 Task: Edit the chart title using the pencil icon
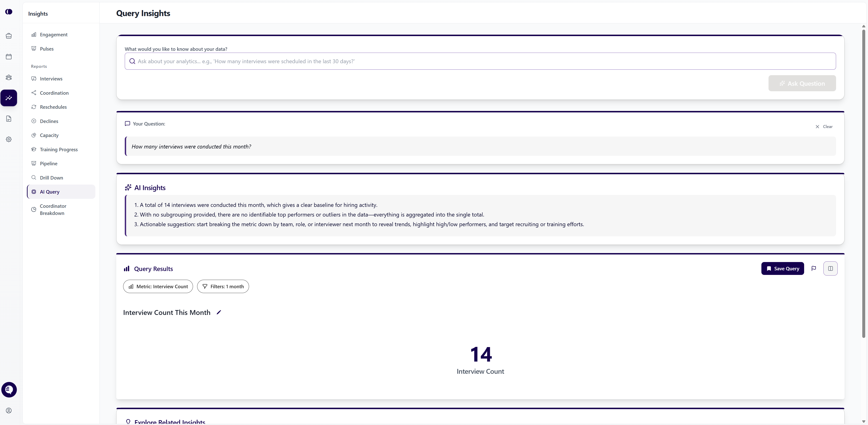coord(218,312)
